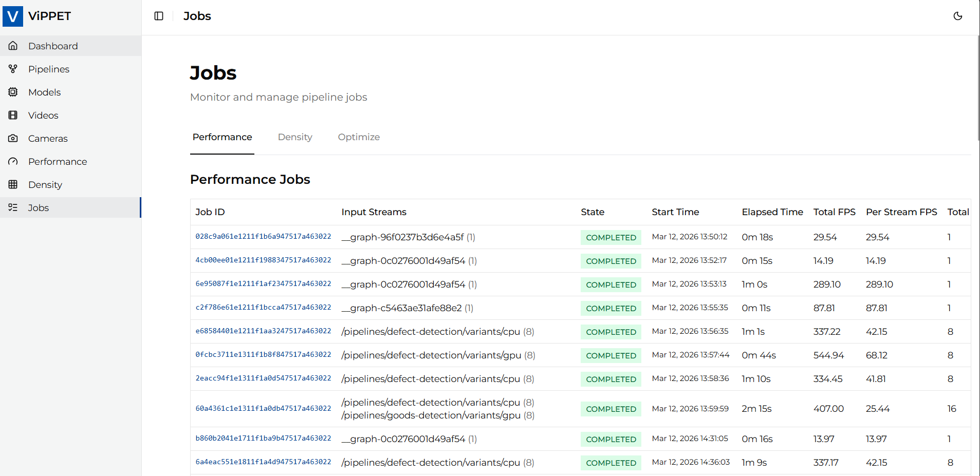Image resolution: width=980 pixels, height=476 pixels.
Task: Toggle dark mode with the moon icon
Action: [x=957, y=16]
